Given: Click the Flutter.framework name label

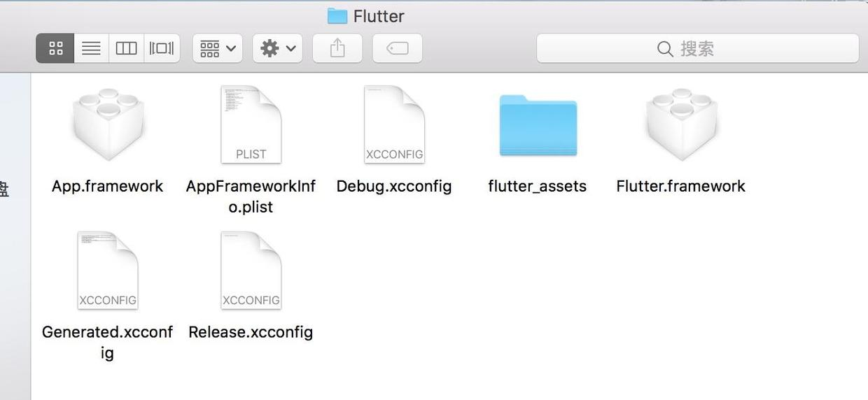Looking at the screenshot, I should (681, 186).
